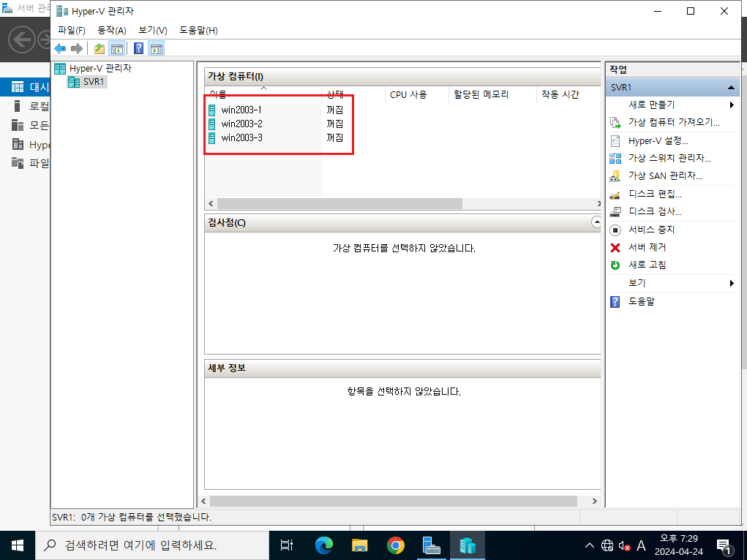Select SVR1 server in the tree
Screen dimensions: 747x560
click(87, 82)
